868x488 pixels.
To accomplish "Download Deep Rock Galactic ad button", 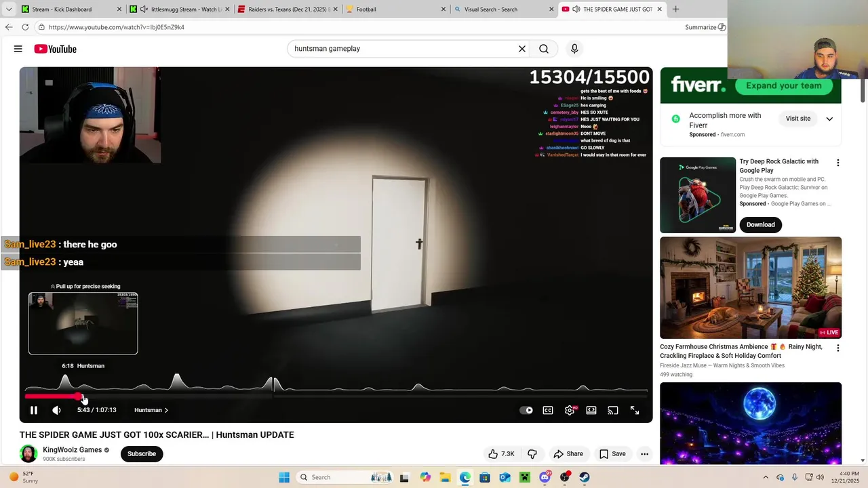I will 760,224.
